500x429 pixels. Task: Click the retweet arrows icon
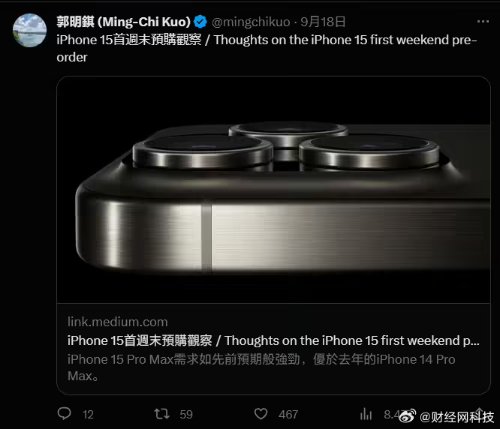pyautogui.click(x=162, y=414)
